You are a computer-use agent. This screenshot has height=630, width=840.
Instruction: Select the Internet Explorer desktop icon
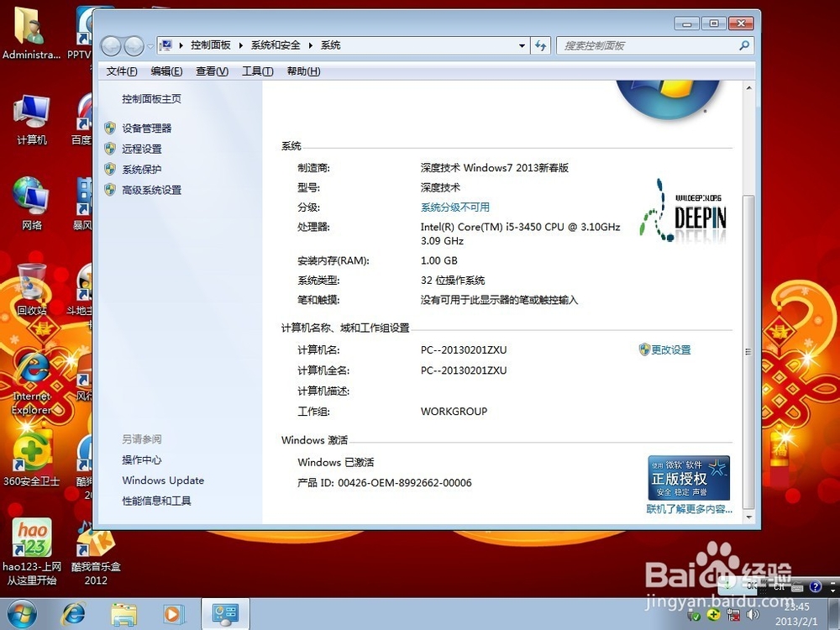pos(32,381)
